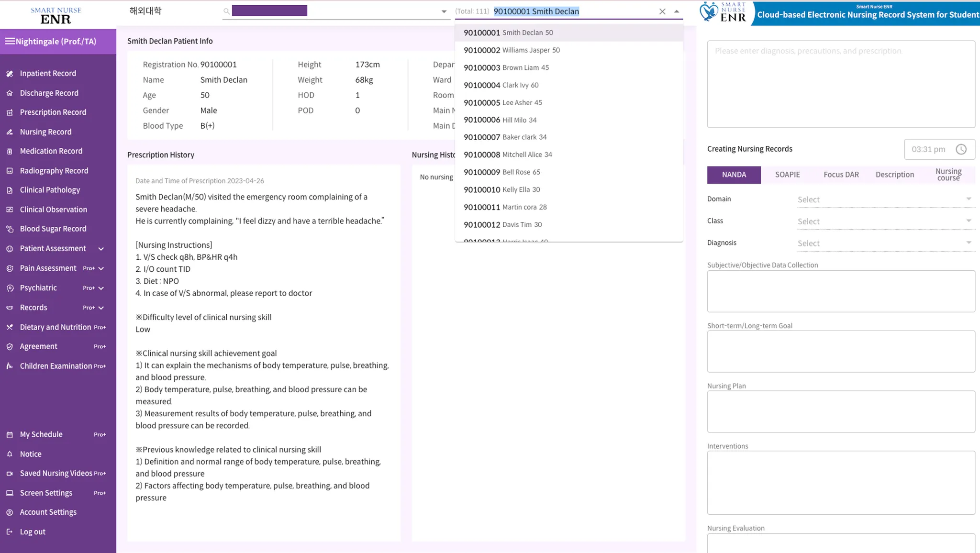Viewport: 980px width, 553px height.
Task: Clear the patient search with X icon
Action: (x=662, y=11)
